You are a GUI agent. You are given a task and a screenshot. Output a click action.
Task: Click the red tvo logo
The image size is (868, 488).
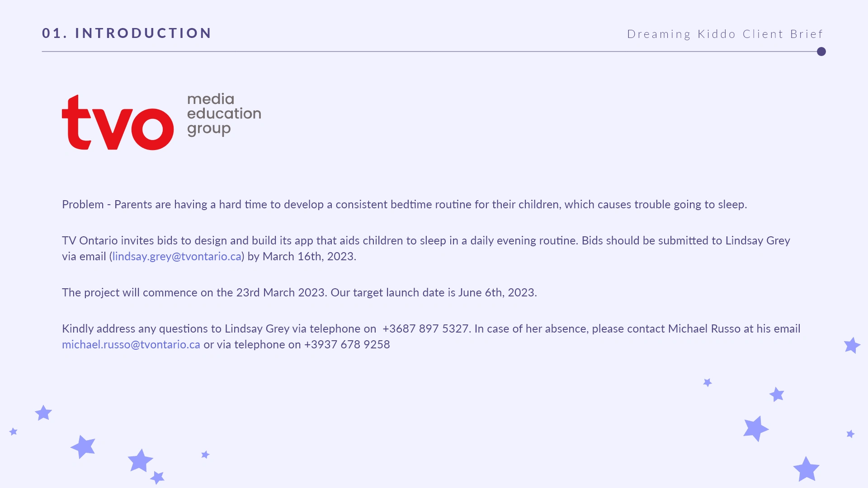coord(118,122)
